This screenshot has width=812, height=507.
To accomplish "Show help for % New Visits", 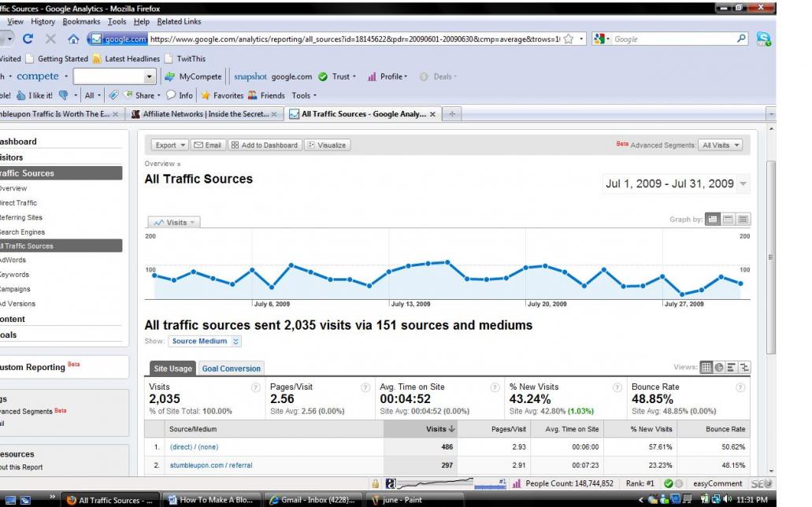I will 617,387.
